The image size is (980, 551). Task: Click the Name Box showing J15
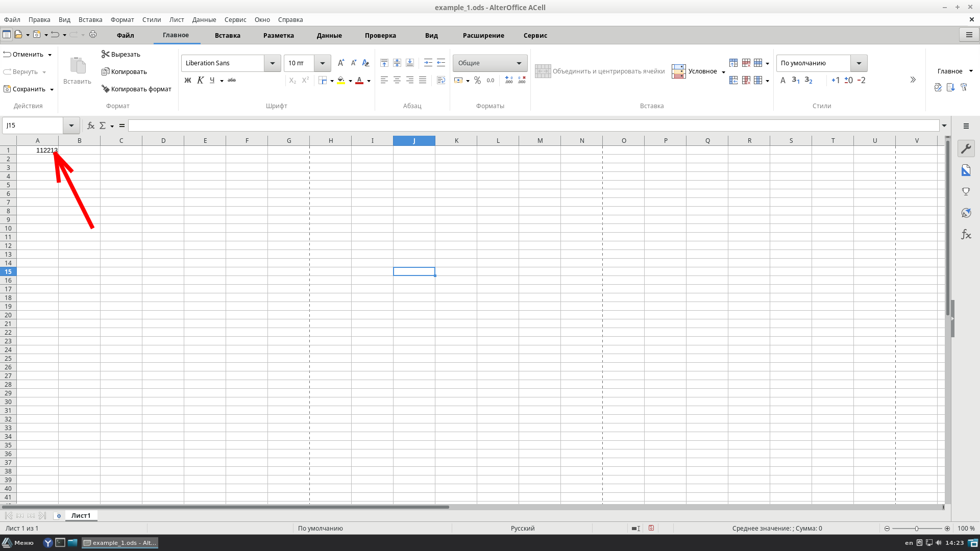(33, 126)
